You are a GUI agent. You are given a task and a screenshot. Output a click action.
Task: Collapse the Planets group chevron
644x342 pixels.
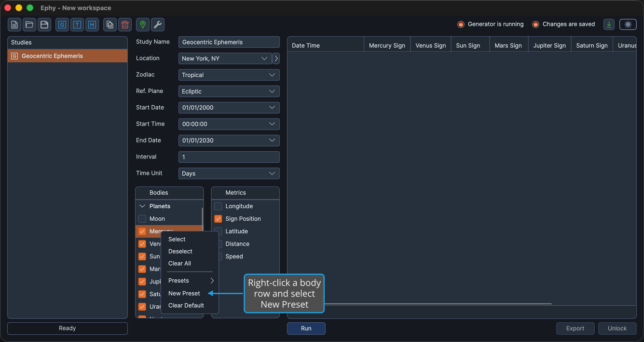point(142,206)
